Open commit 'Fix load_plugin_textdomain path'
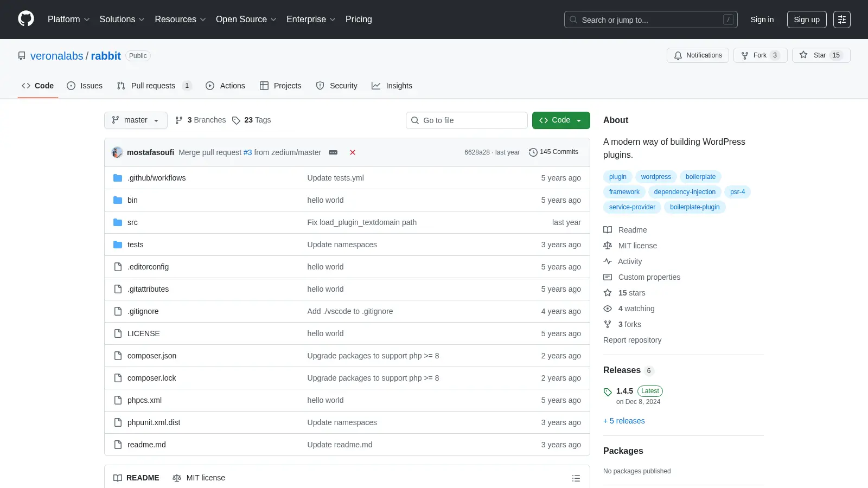Image resolution: width=868 pixels, height=488 pixels. [x=362, y=222]
